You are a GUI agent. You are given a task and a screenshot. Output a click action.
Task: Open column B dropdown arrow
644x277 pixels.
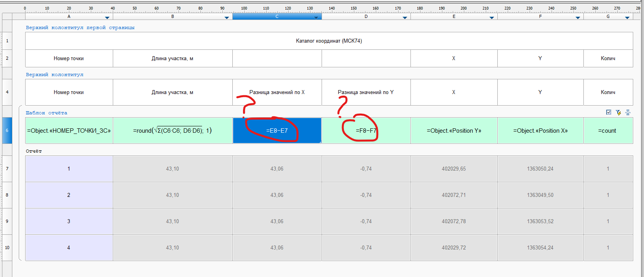tap(226, 18)
